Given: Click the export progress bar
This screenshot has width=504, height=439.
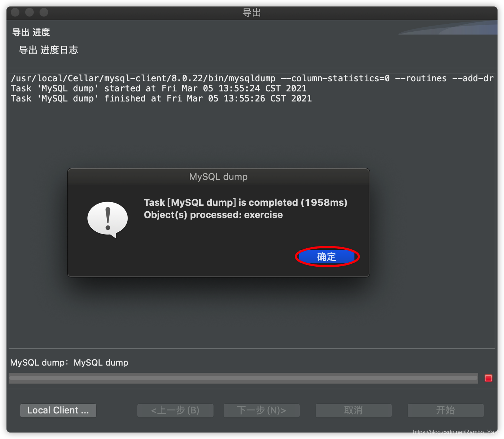Looking at the screenshot, I should coord(243,378).
